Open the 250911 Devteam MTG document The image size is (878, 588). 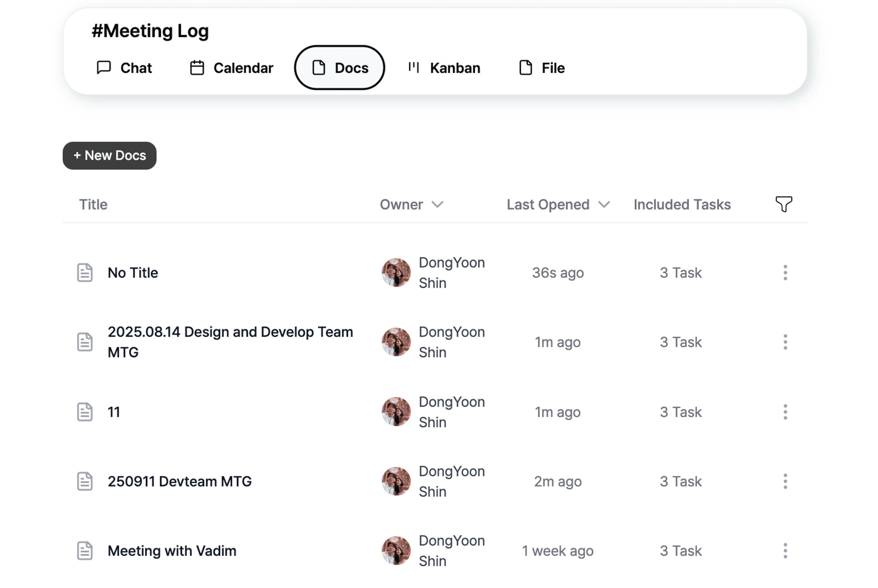[x=180, y=481]
